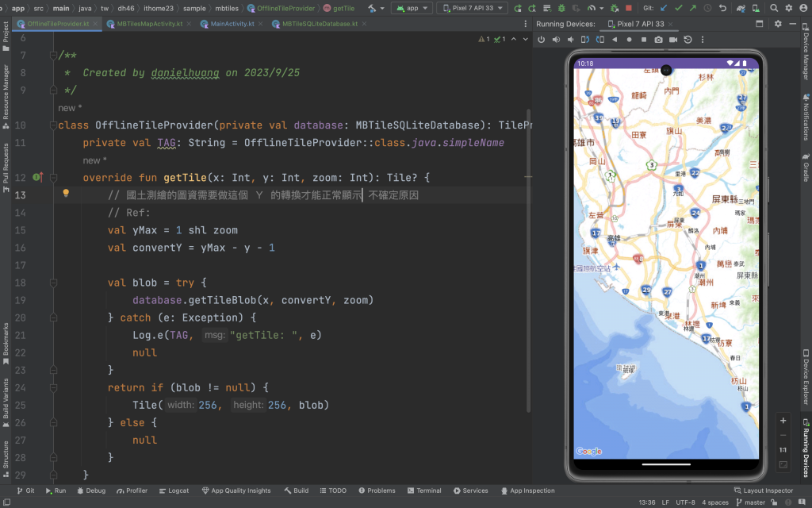Image resolution: width=812 pixels, height=508 pixels.
Task: Open the app run configuration dropdown
Action: (412, 8)
